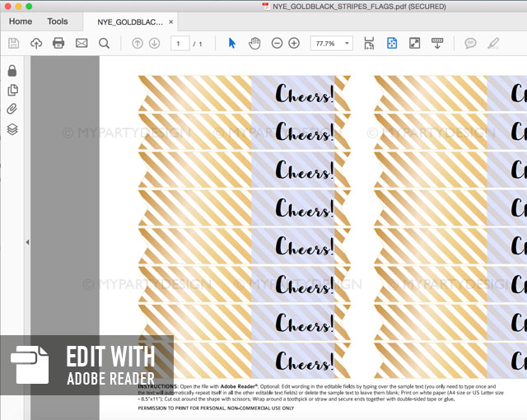Open the Attachments paperclip panel

point(12,110)
